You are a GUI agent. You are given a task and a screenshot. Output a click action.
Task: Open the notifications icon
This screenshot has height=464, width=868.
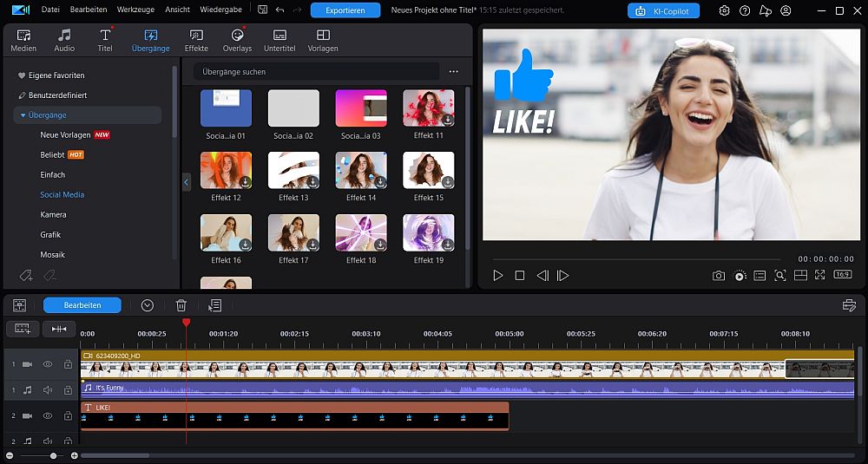(x=765, y=10)
